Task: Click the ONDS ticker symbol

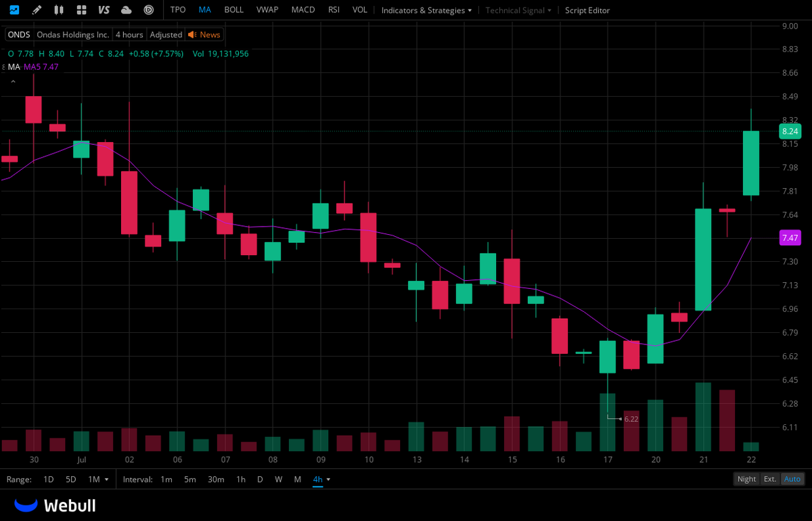Action: [x=19, y=35]
